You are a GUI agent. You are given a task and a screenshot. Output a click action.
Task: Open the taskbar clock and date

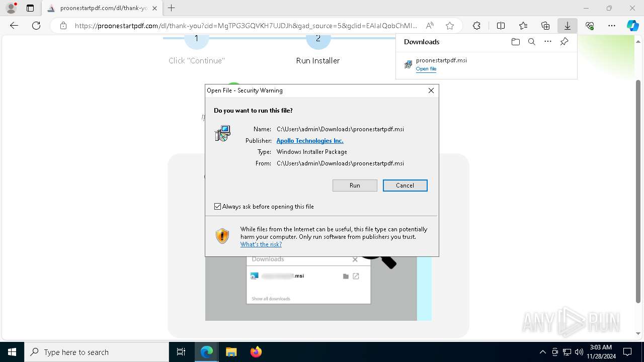[x=601, y=352]
